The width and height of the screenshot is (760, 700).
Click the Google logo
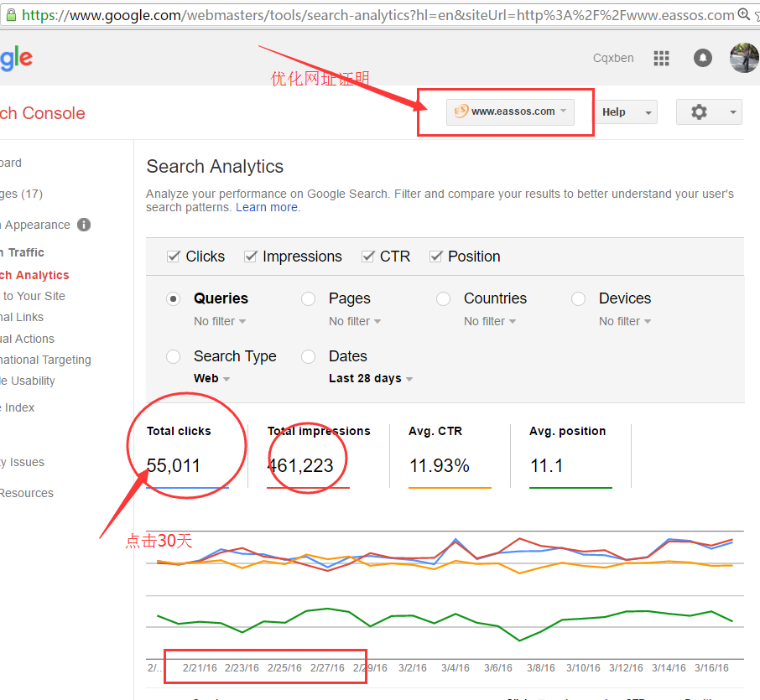17,59
